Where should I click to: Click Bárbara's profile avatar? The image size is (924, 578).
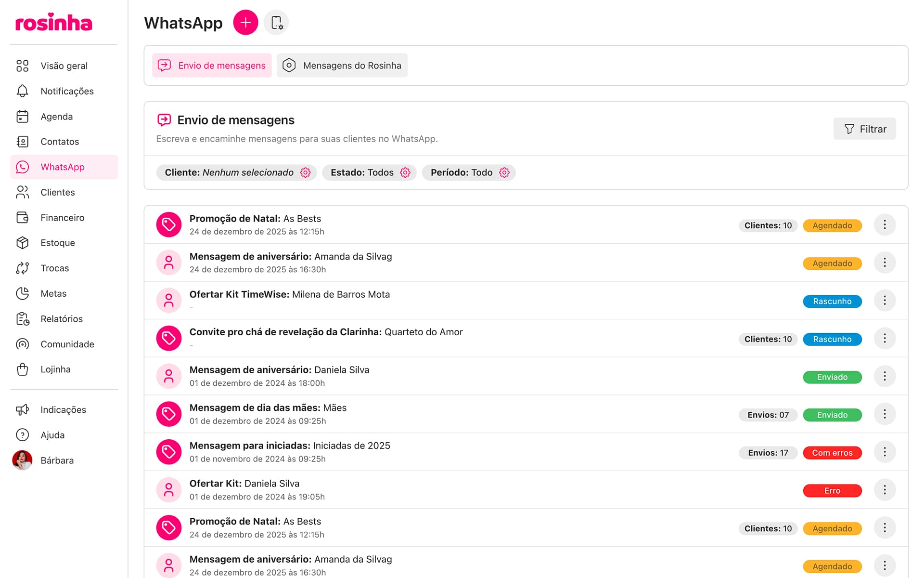pyautogui.click(x=22, y=460)
